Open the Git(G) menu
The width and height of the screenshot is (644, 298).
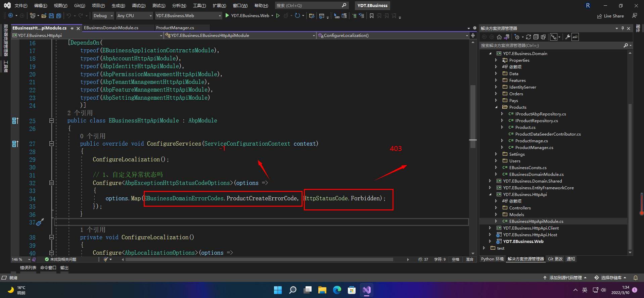[x=80, y=5]
